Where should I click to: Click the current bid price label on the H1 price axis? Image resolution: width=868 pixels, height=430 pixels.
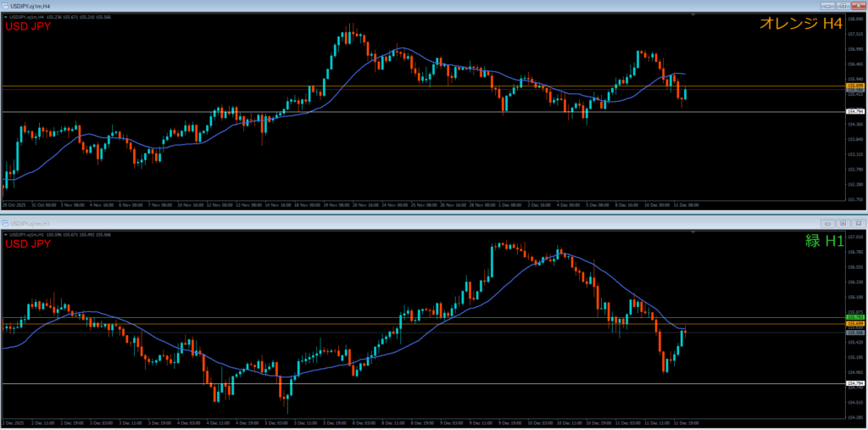[855, 332]
